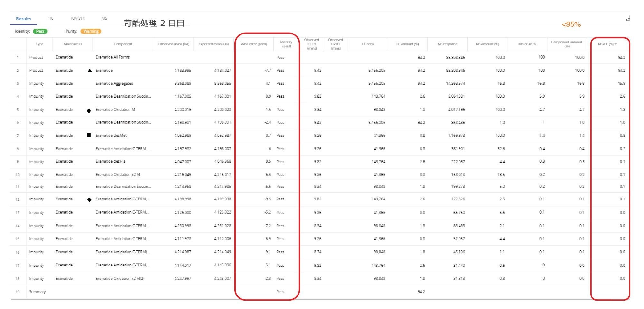Select 'Exenatide Oxidation x2 M(2)' cell
This screenshot has width=644, height=309.
click(x=120, y=278)
